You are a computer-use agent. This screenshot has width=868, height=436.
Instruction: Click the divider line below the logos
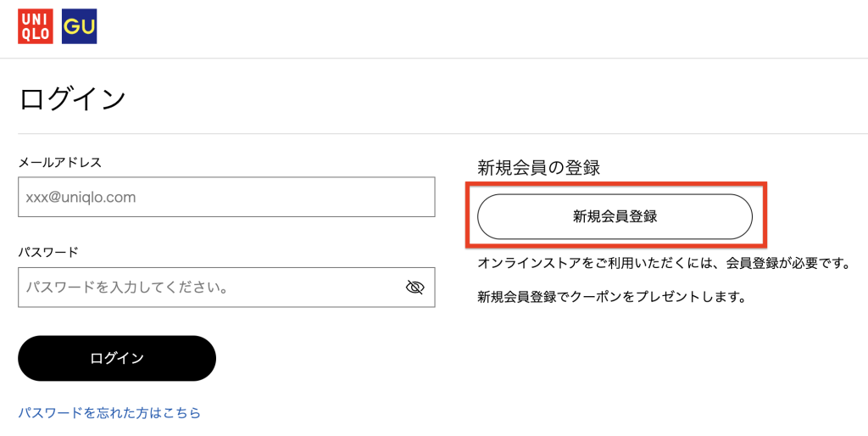(x=434, y=59)
